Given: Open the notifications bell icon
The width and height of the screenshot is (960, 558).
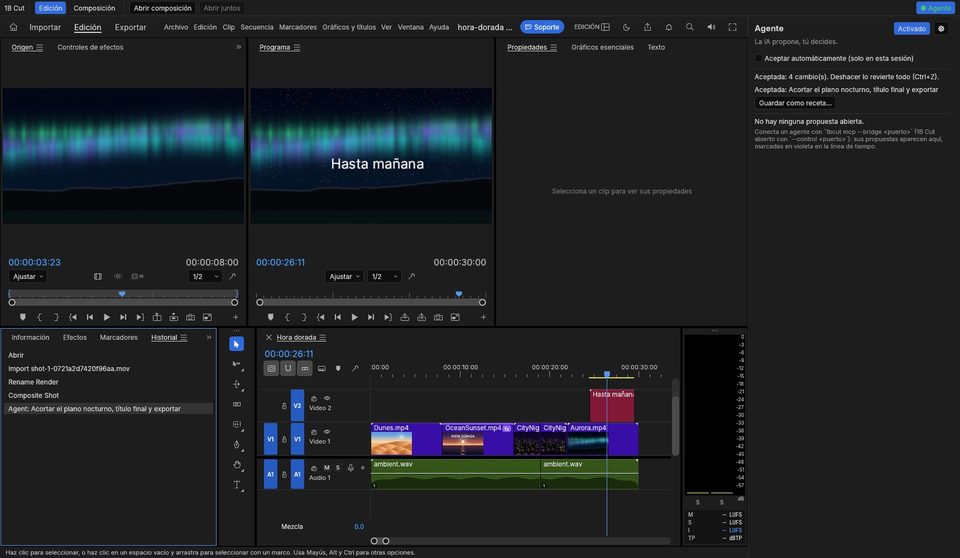Looking at the screenshot, I should coord(669,27).
